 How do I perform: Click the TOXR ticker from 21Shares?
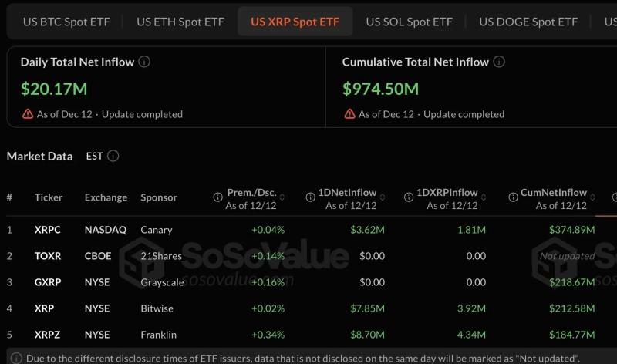tap(48, 256)
